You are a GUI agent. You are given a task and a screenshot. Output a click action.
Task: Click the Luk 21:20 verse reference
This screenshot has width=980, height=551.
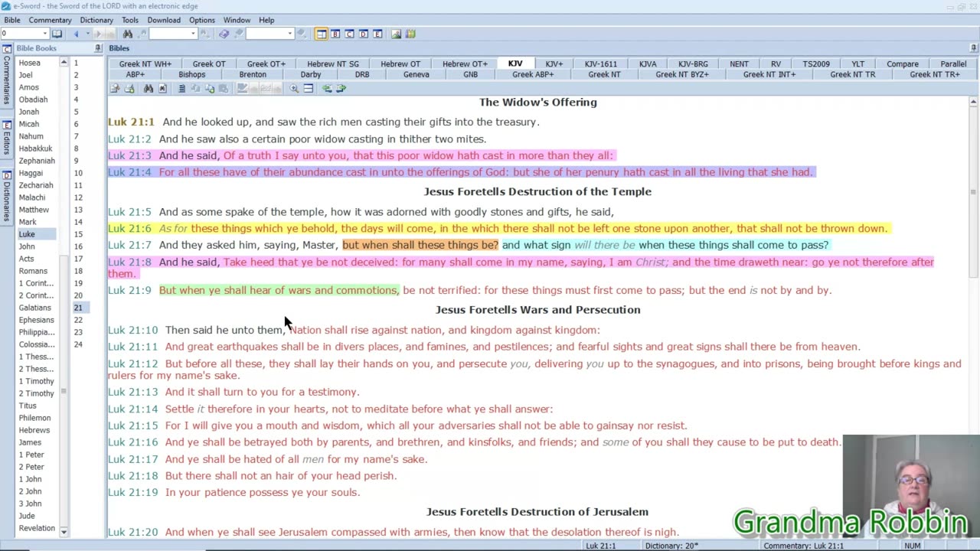132,532
